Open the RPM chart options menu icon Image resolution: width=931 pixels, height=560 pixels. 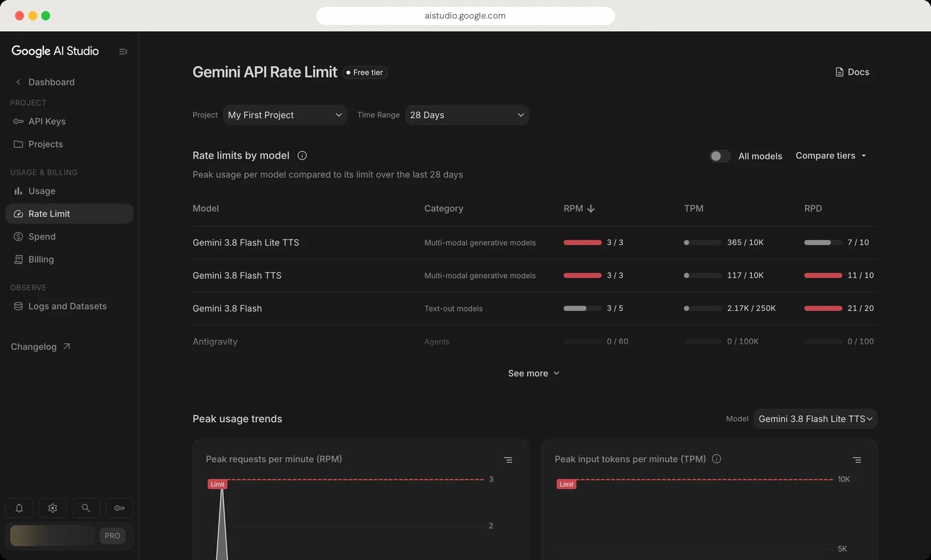tap(508, 460)
